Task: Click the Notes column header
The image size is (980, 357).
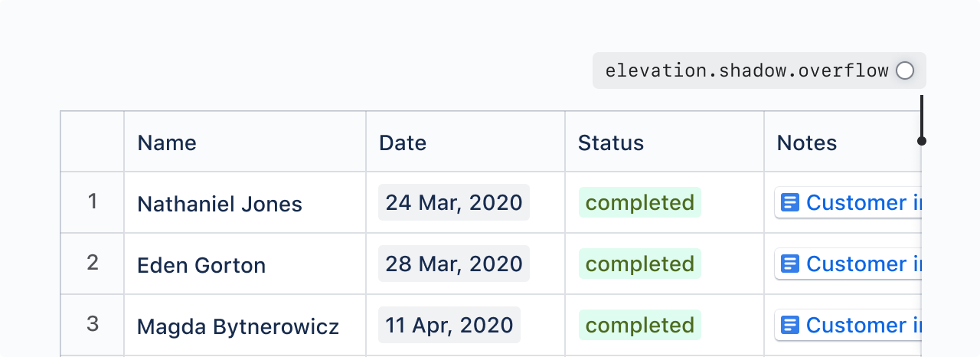Action: (807, 142)
